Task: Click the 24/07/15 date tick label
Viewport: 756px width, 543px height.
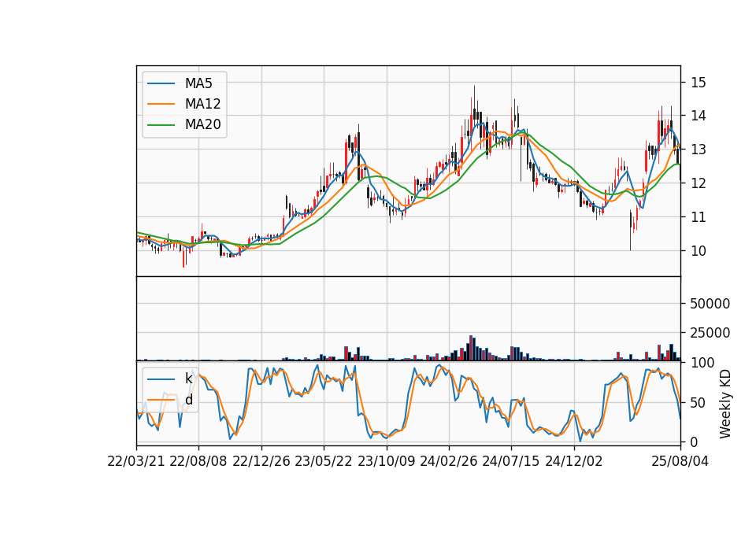Action: pyautogui.click(x=511, y=461)
